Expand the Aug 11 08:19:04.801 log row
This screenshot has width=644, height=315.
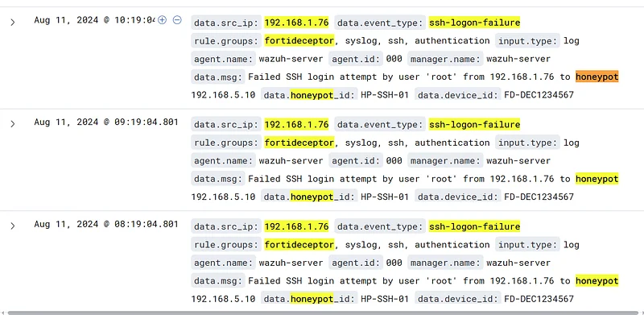pos(13,226)
